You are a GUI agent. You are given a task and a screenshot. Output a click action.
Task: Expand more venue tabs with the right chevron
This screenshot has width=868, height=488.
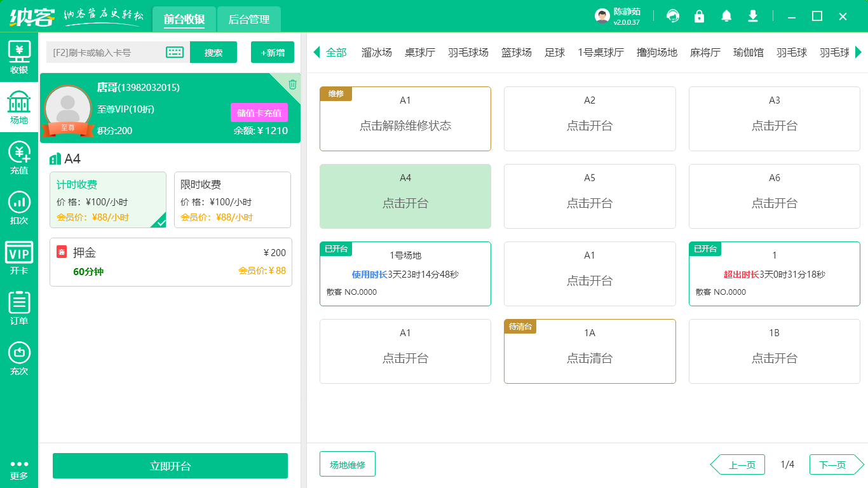[x=860, y=53]
